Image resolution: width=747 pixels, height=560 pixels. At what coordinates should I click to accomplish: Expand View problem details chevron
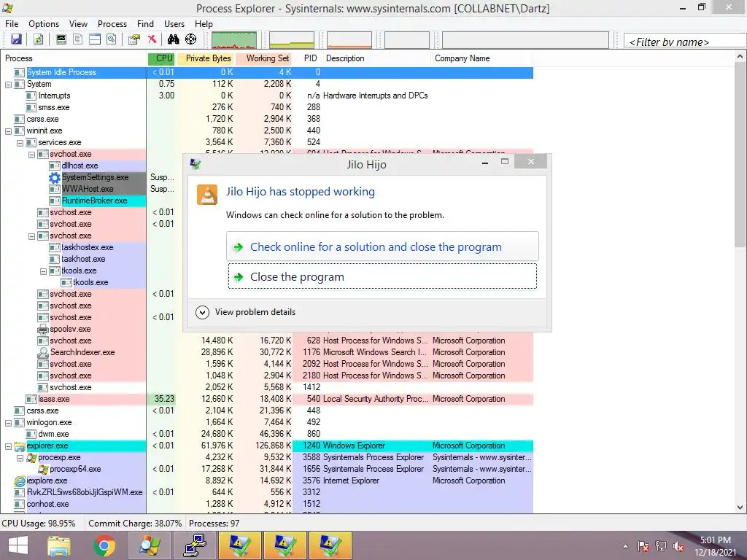(x=203, y=312)
